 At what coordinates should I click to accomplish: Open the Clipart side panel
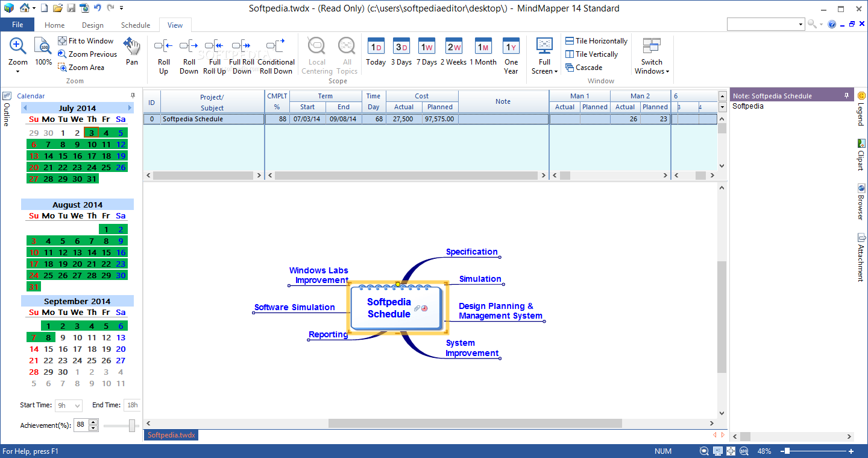pyautogui.click(x=861, y=155)
